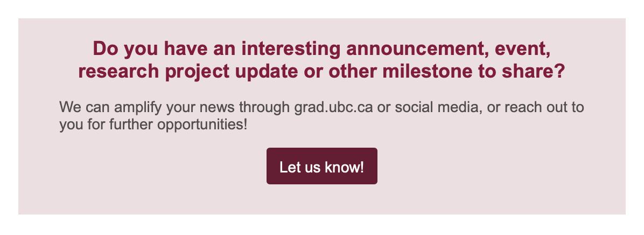This screenshot has height=235, width=644.
Task: Click the grad.ubc.ca text in the paragraph
Action: (x=333, y=108)
